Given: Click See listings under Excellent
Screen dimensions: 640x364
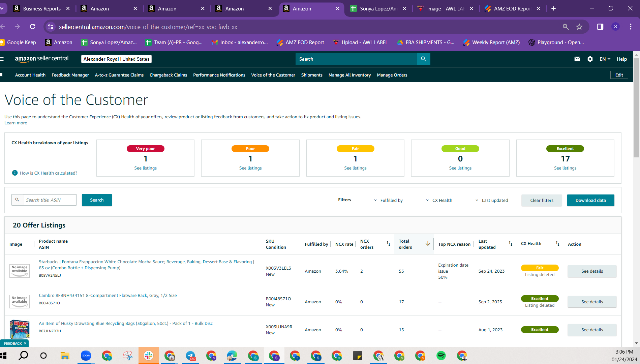Looking at the screenshot, I should pos(565,168).
